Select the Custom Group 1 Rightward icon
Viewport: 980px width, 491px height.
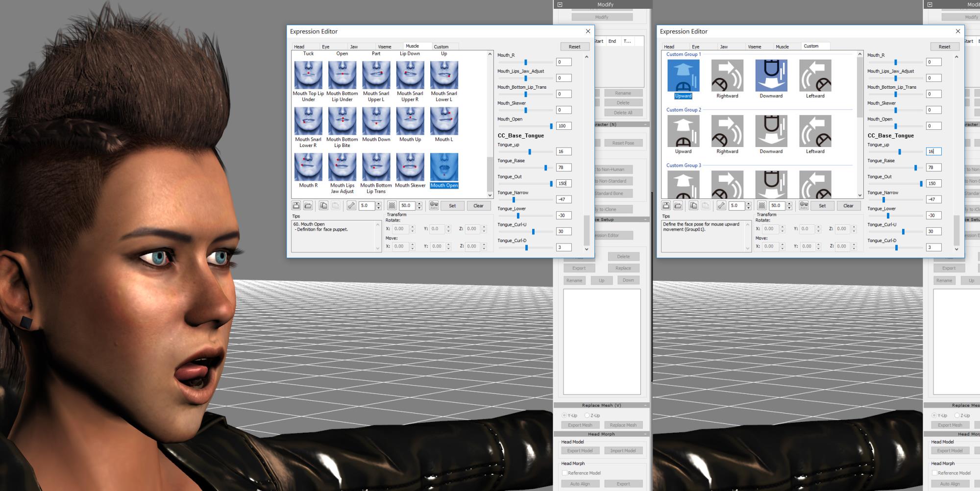click(x=727, y=75)
